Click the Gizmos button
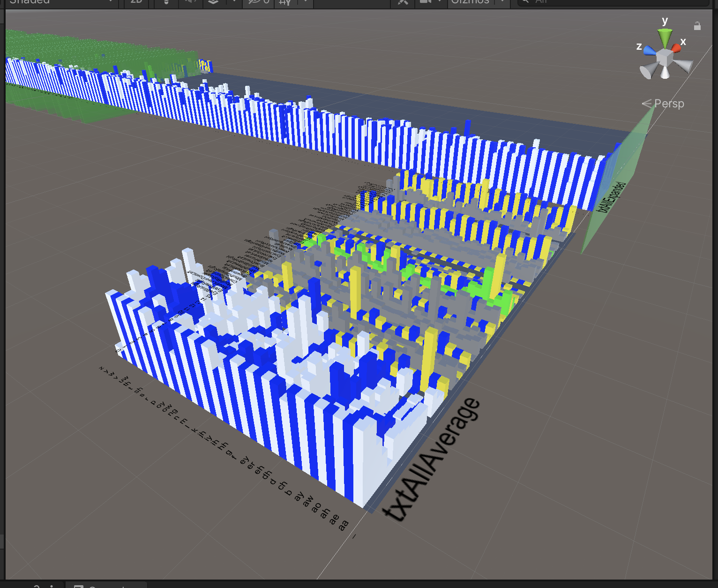 [470, 2]
